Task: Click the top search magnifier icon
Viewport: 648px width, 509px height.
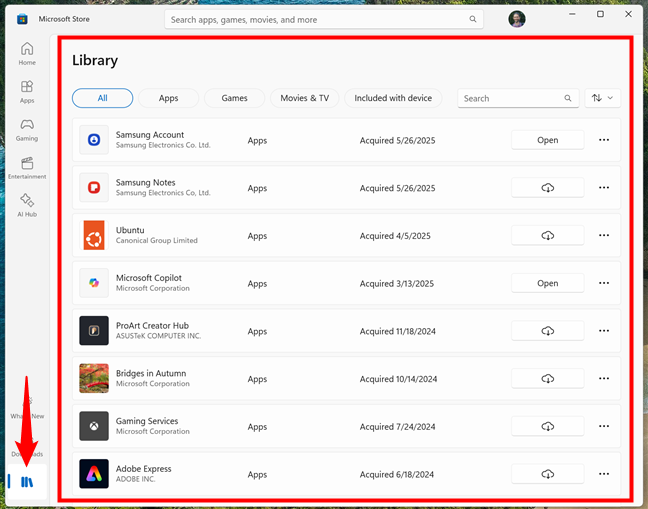Action: 473,19
